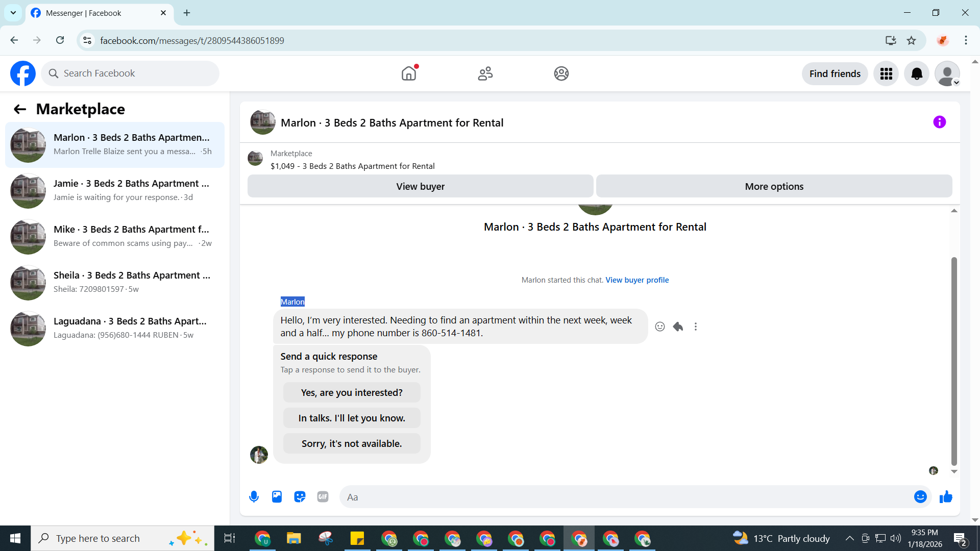Go to Facebook Home tab
Image resolution: width=980 pixels, height=551 pixels.
point(409,74)
